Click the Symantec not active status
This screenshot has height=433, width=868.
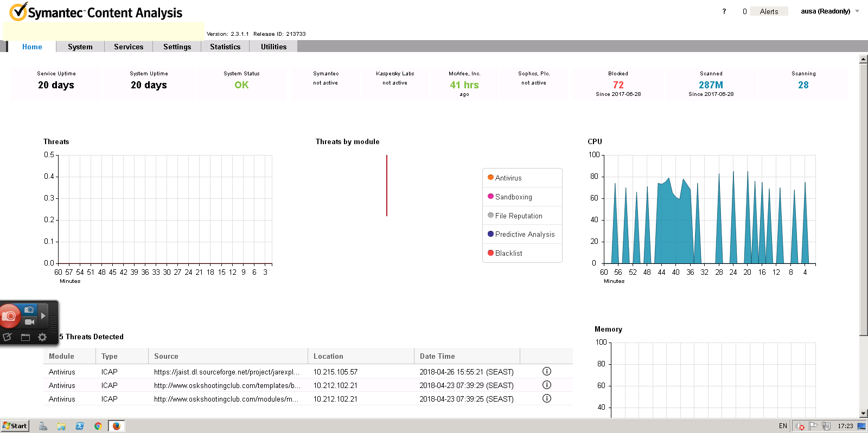point(325,83)
